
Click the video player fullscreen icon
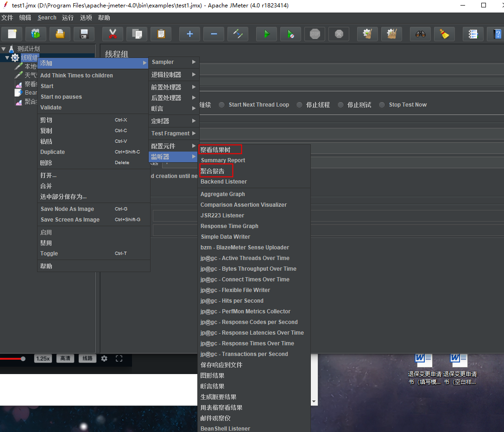coord(119,358)
